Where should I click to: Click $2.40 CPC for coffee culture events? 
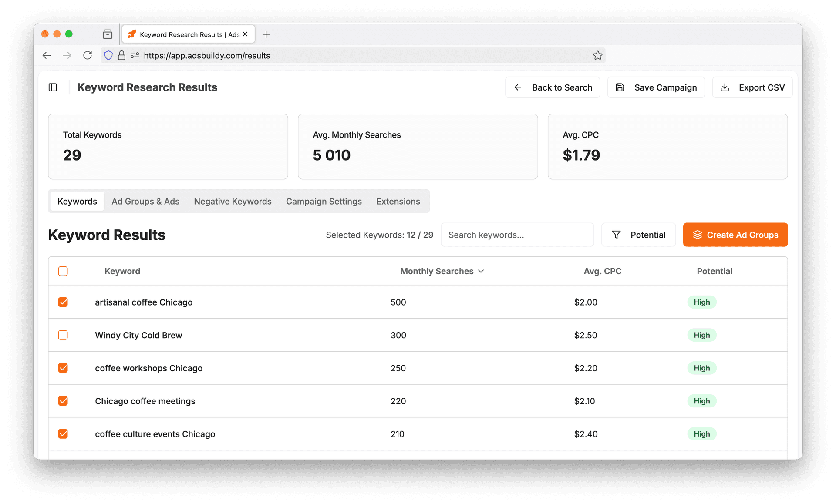[586, 434]
